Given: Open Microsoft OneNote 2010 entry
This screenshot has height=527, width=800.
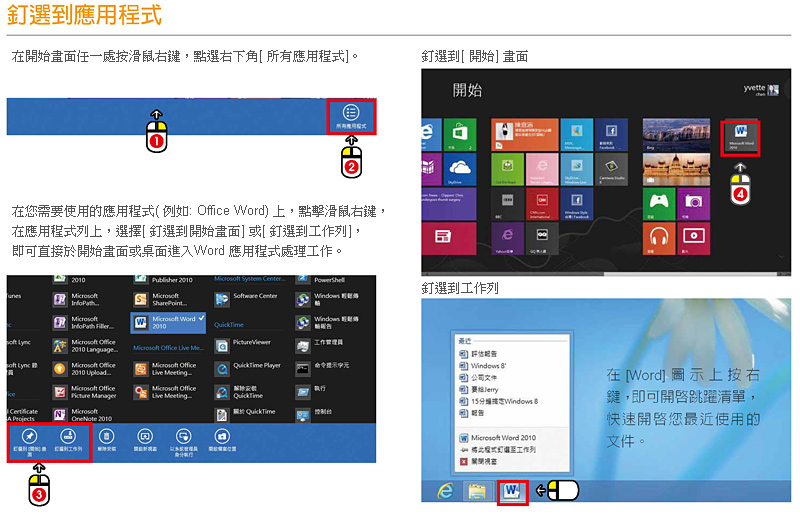Looking at the screenshot, I should [83, 415].
